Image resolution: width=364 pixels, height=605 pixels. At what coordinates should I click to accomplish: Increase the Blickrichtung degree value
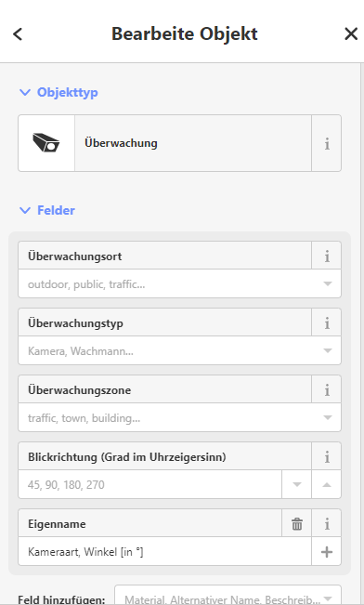pos(327,484)
